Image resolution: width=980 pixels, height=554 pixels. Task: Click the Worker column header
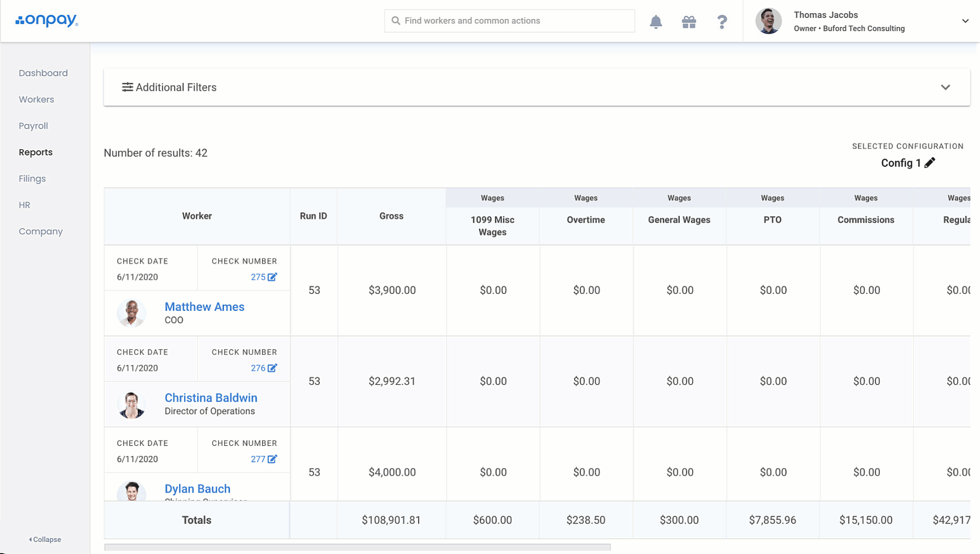pyautogui.click(x=197, y=216)
